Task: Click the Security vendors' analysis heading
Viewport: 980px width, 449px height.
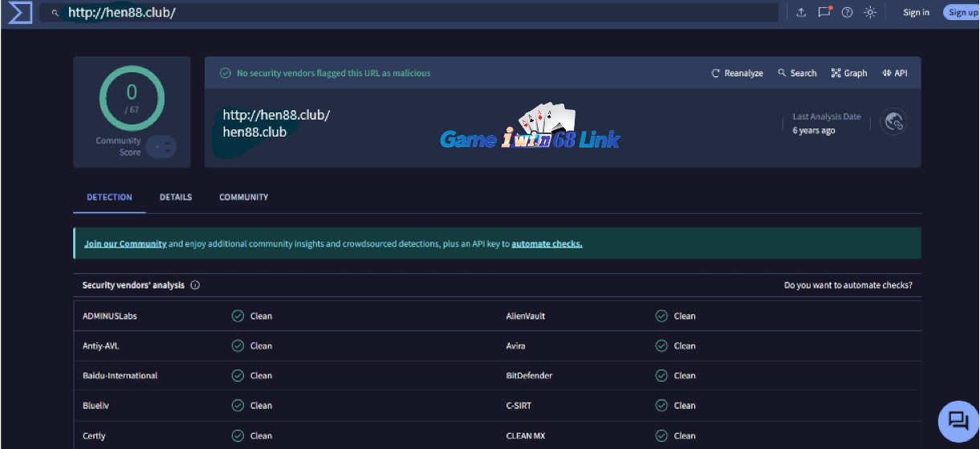Action: (133, 285)
